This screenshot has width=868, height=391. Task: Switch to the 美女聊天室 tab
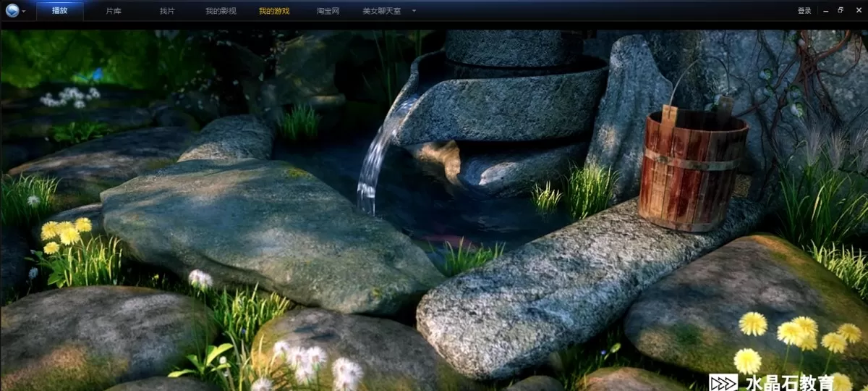click(381, 11)
